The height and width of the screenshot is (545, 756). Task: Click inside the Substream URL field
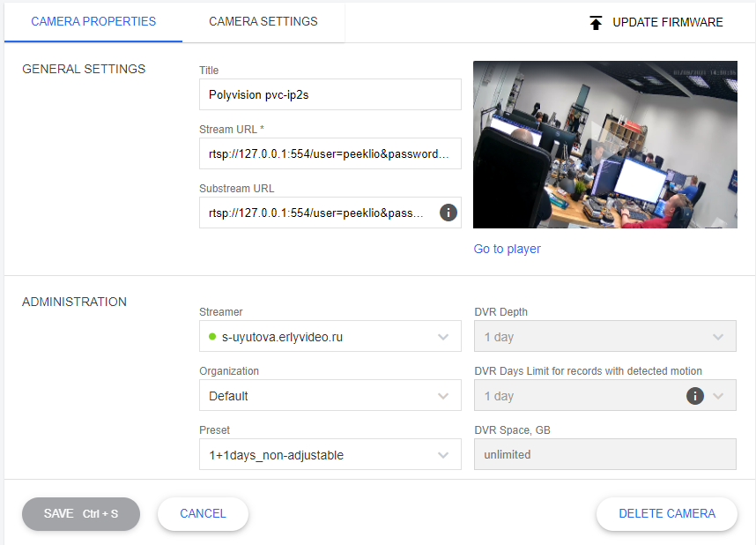(317, 212)
